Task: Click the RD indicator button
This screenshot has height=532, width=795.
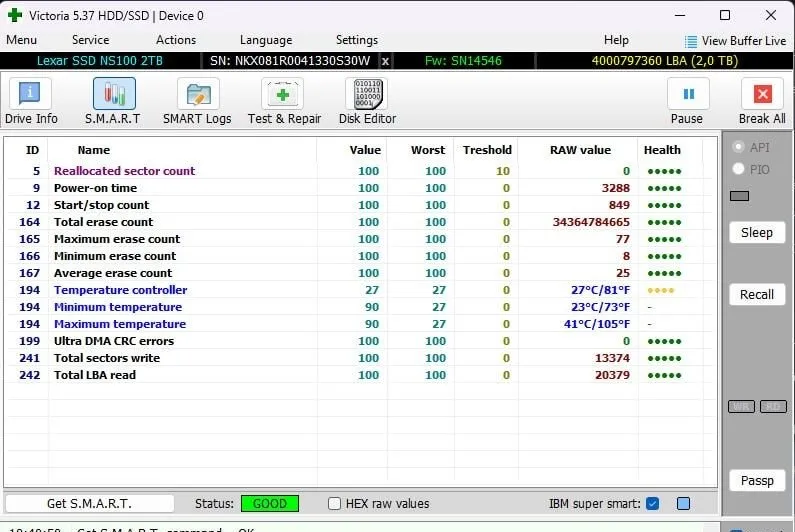Action: coord(773,407)
